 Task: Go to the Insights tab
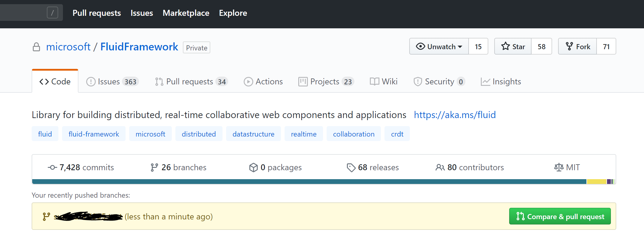coord(501,82)
